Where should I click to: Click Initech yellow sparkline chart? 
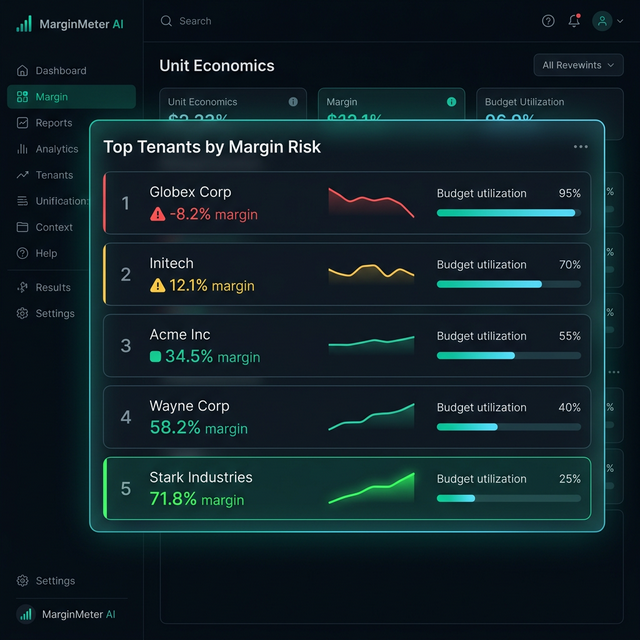coord(371,273)
